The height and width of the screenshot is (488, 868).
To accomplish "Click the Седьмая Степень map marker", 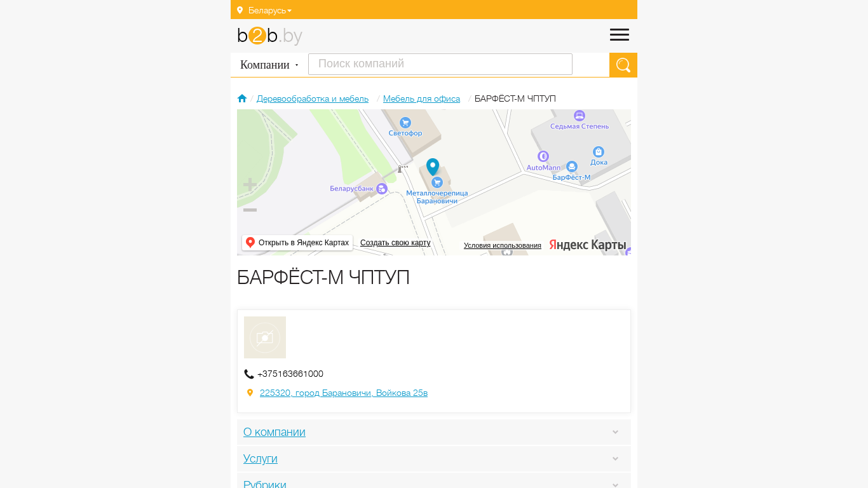I will 579,116.
